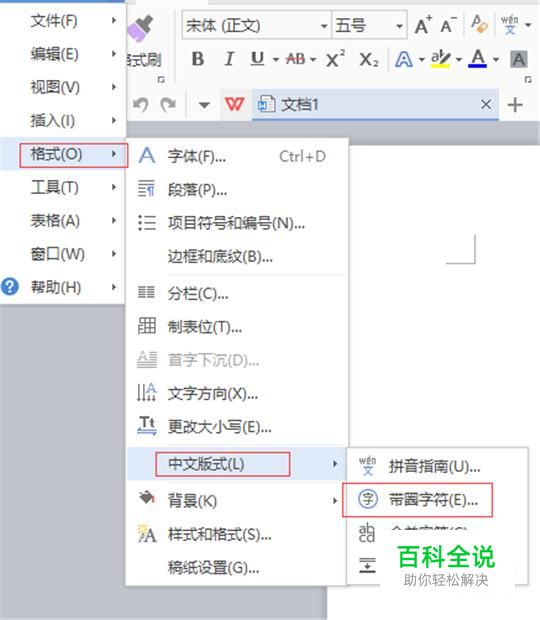Expand highlight color dropdown arrow
The width and height of the screenshot is (540, 620).
(459, 60)
